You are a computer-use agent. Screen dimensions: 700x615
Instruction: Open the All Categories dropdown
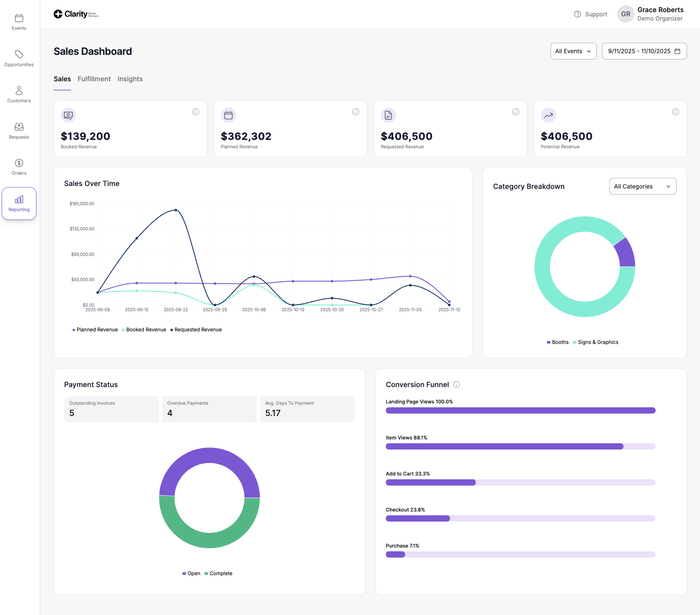(642, 186)
